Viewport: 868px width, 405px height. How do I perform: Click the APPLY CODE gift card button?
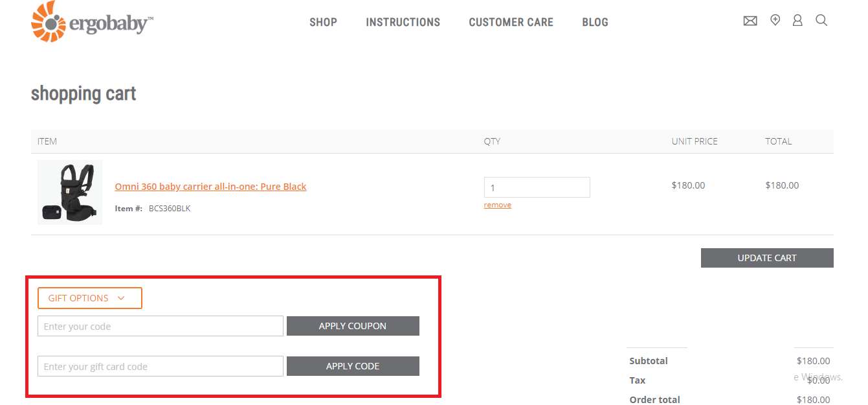click(x=353, y=366)
